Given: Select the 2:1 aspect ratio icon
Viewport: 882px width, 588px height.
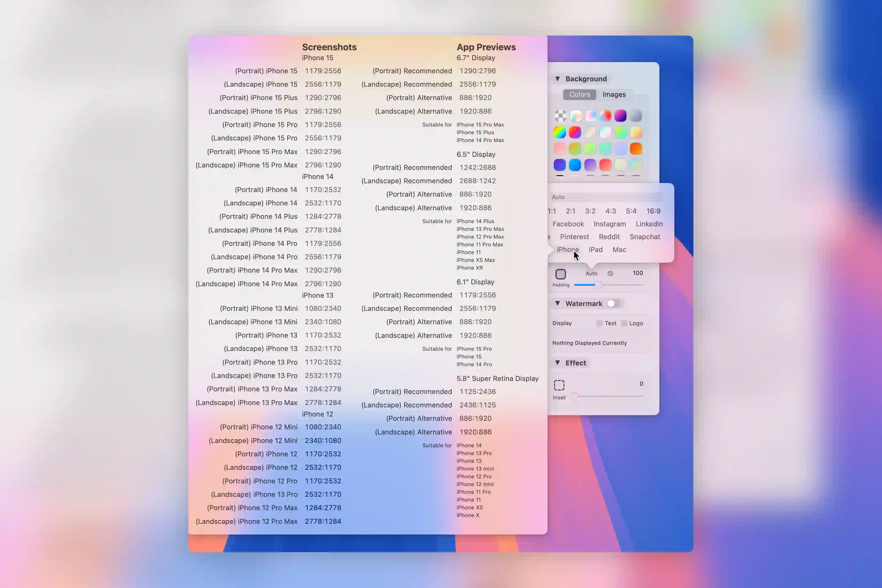Looking at the screenshot, I should point(570,211).
